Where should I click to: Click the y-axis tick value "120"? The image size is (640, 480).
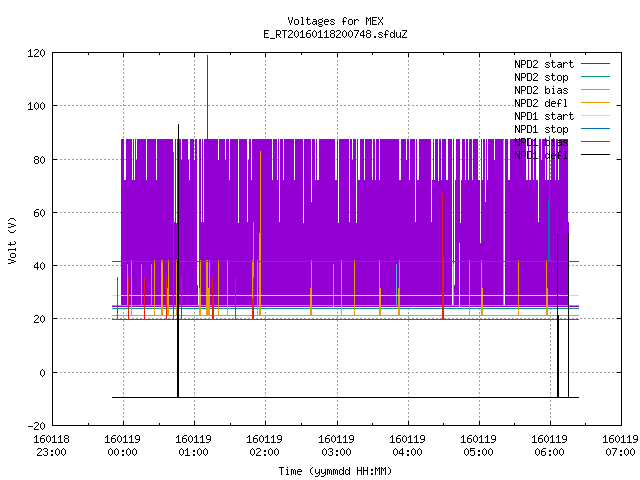[x=36, y=53]
